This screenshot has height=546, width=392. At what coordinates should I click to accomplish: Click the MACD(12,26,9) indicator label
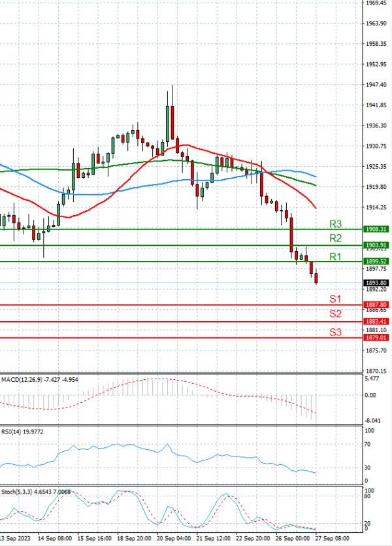coord(40,379)
